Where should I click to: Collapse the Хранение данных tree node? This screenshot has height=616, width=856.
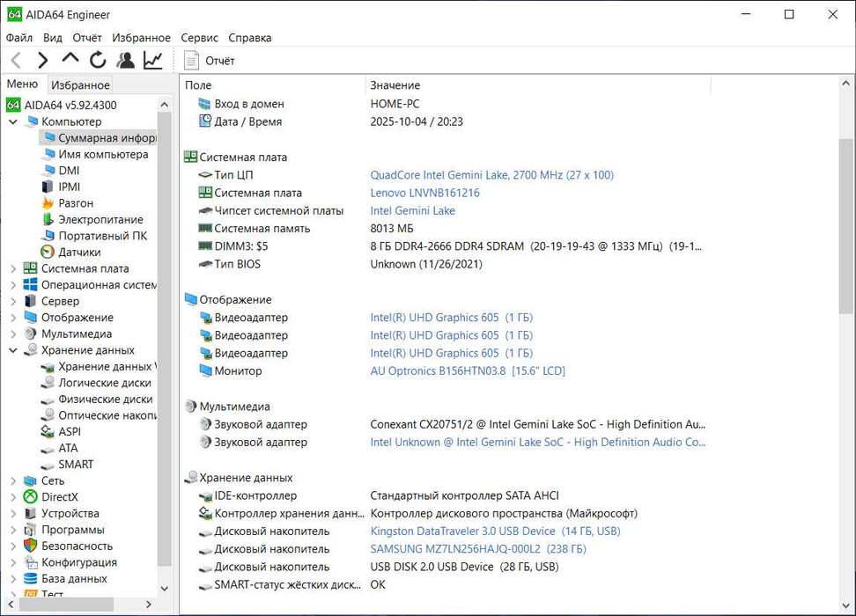(x=13, y=350)
